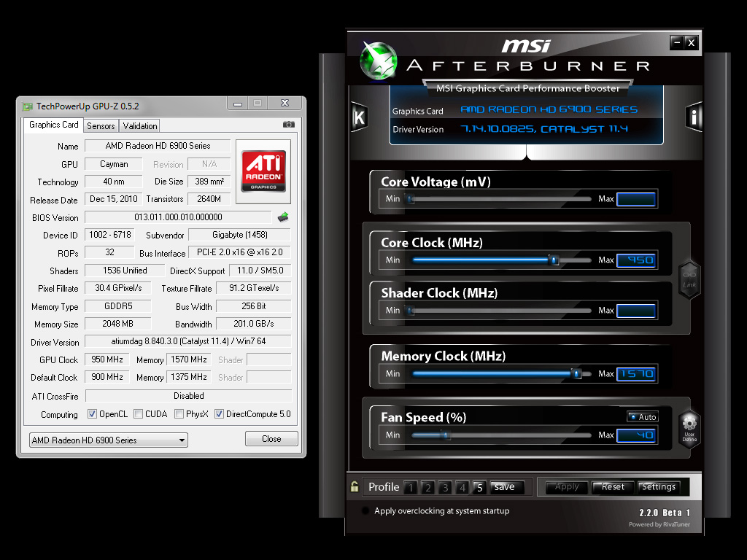This screenshot has height=560, width=747.
Task: Click the Default Clock value 900 MHz
Action: (x=107, y=377)
